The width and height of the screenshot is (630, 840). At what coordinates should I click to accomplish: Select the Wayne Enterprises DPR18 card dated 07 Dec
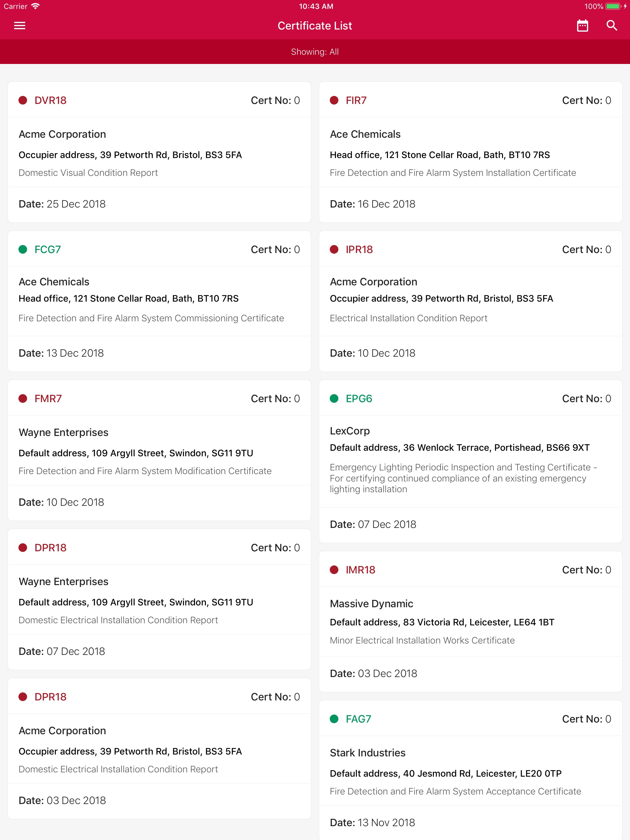159,599
